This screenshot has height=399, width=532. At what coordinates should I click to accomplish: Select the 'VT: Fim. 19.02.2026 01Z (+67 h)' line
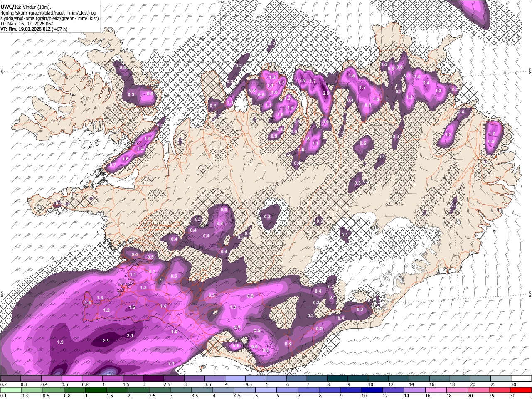[34, 29]
